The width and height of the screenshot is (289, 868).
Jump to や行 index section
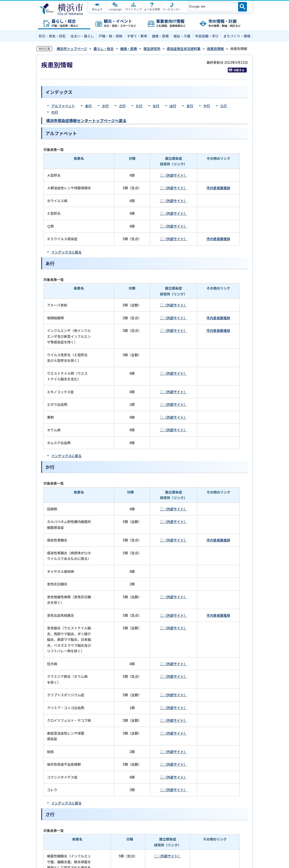pos(207,106)
